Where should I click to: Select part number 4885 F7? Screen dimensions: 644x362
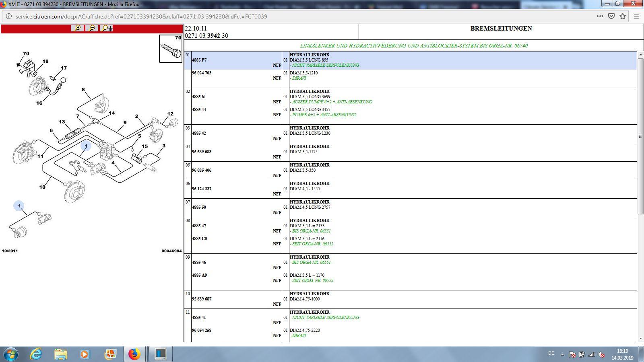click(x=199, y=60)
